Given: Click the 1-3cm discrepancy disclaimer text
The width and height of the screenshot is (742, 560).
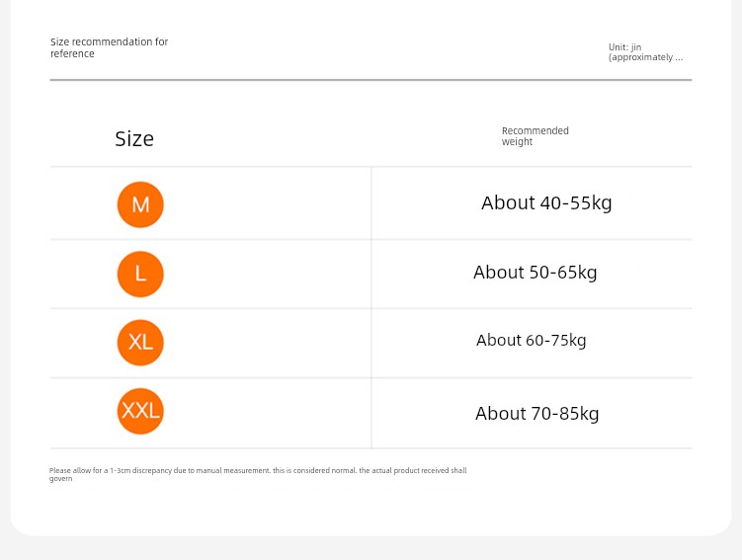Looking at the screenshot, I should coord(258,474).
